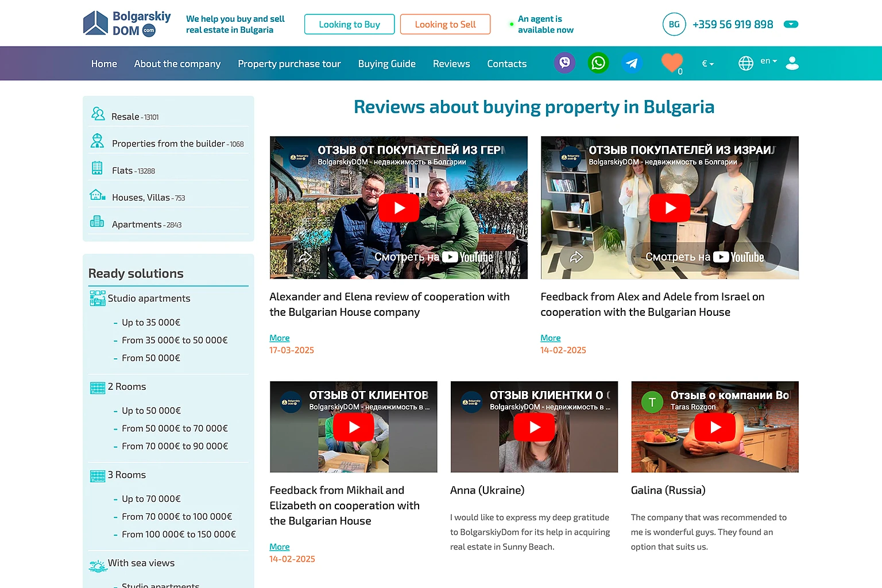882x588 pixels.
Task: Open More link under Alexander and Elena review
Action: point(280,338)
